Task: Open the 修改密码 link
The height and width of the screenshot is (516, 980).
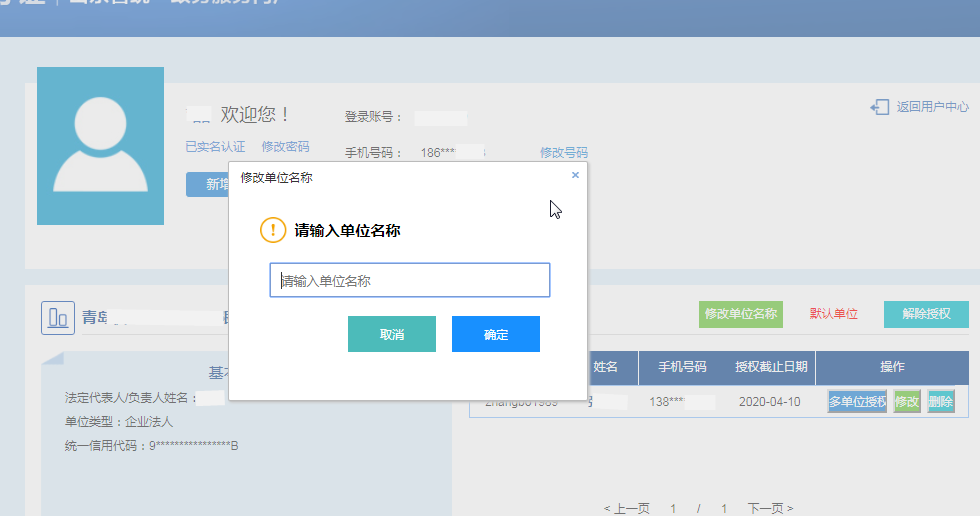Action: point(285,147)
